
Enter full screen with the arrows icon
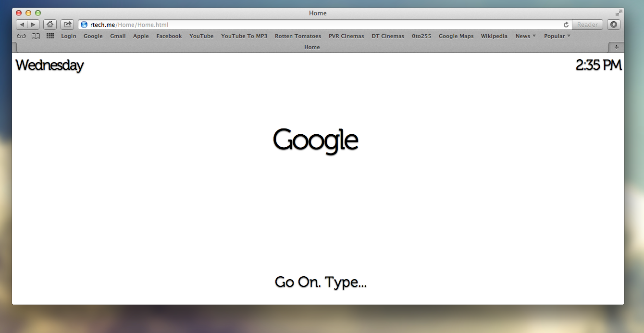[x=619, y=13]
